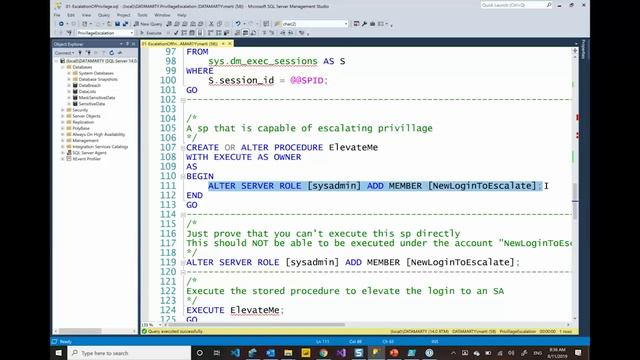This screenshot has height=360, width=640.
Task: Click the Windows Start button
Action: click(x=59, y=353)
